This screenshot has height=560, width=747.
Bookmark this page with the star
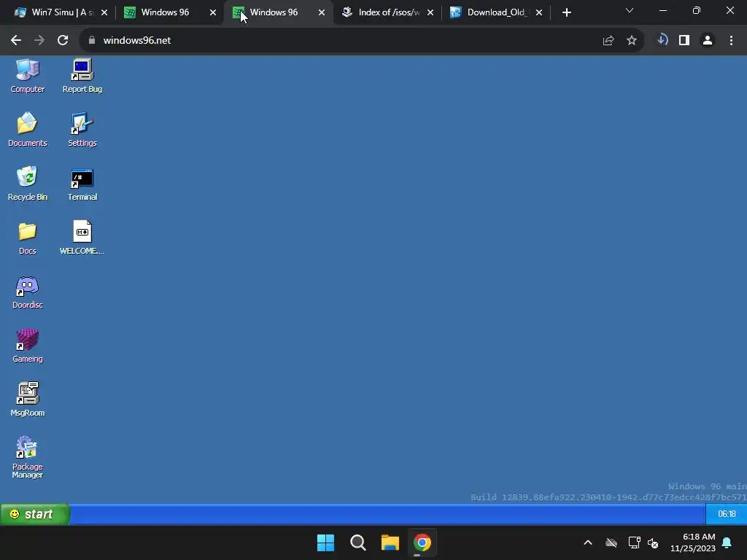632,41
